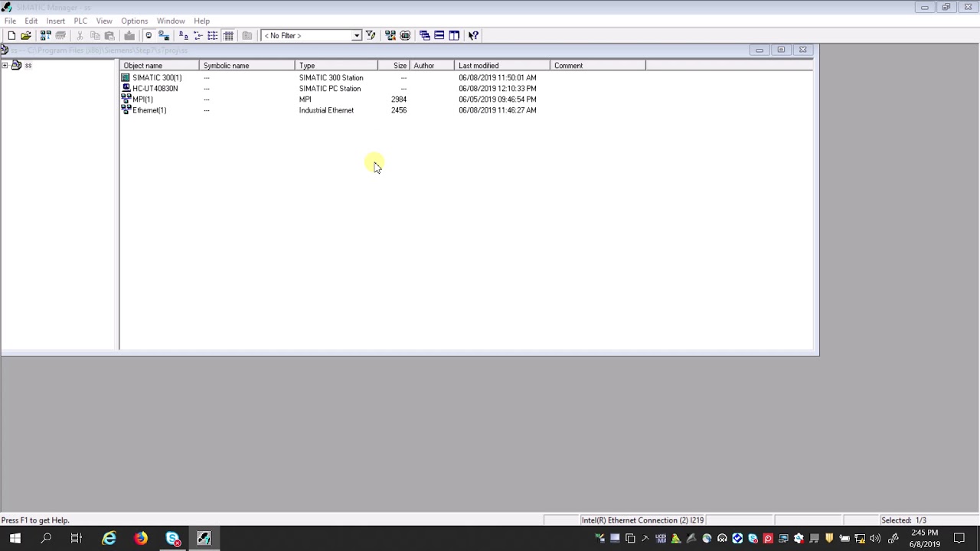The height and width of the screenshot is (551, 980).
Task: Click Windows Start button
Action: (15, 538)
